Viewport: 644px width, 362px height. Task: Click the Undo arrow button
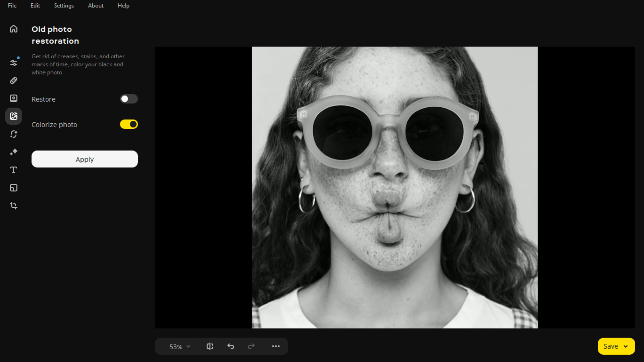pos(231,346)
